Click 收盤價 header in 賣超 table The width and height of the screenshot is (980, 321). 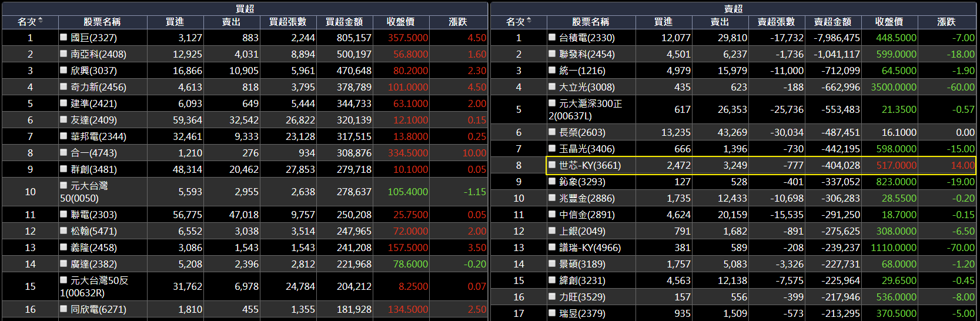[889, 22]
